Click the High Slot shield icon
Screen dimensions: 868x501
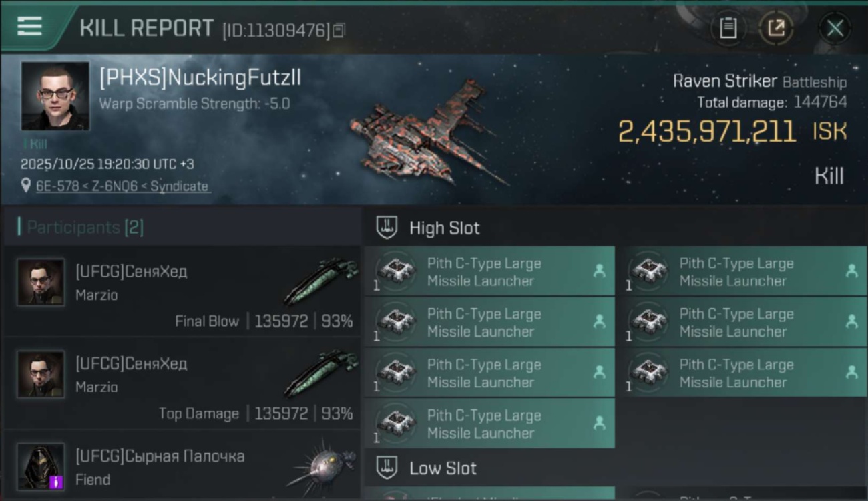(x=387, y=228)
